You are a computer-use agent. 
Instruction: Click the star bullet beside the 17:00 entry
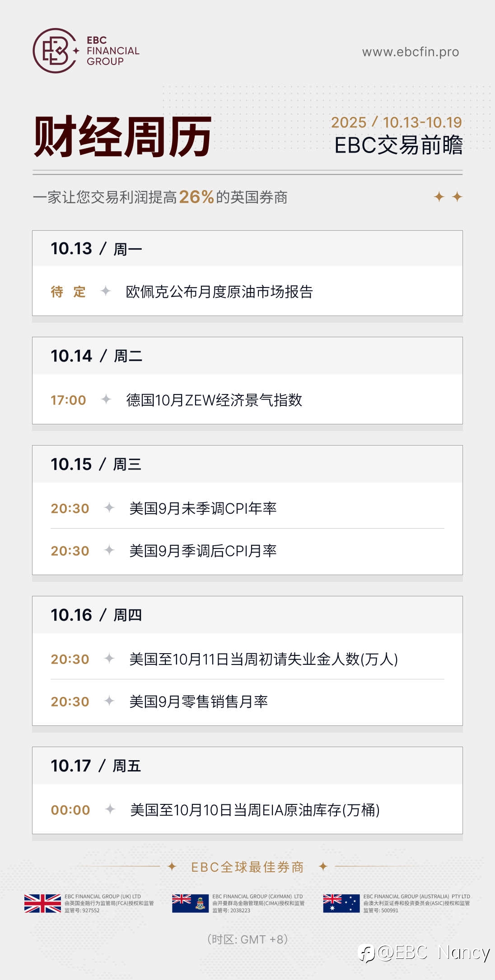click(x=106, y=399)
